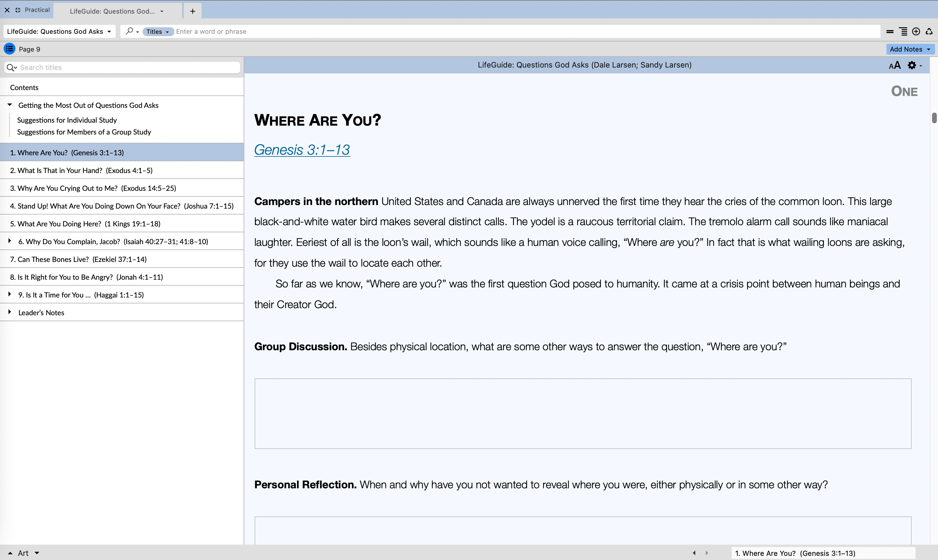938x560 pixels.
Task: Open Suggestions for Members of a Group Study
Action: click(x=84, y=132)
